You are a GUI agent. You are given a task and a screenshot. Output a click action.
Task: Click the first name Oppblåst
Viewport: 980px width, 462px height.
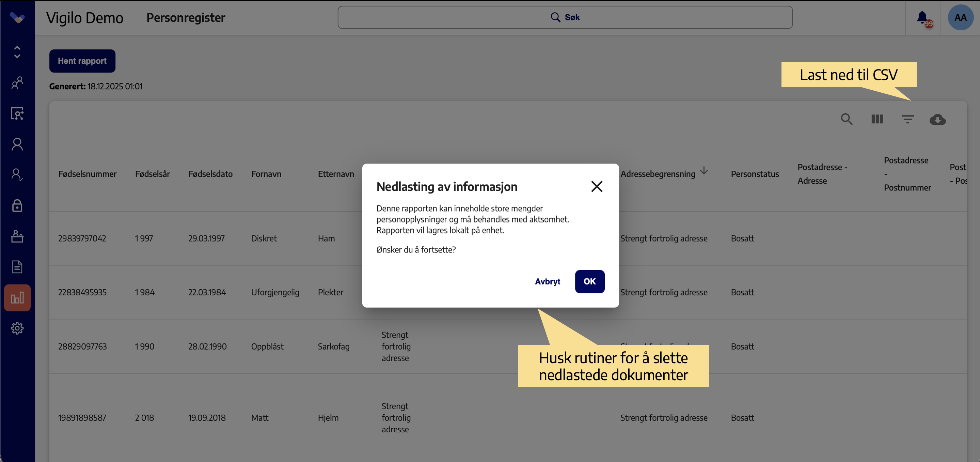(267, 347)
